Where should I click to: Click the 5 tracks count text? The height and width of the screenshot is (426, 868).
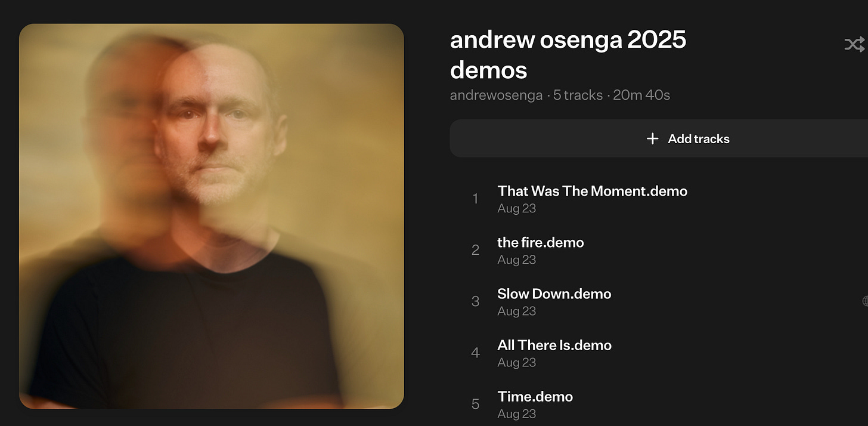coord(578,95)
